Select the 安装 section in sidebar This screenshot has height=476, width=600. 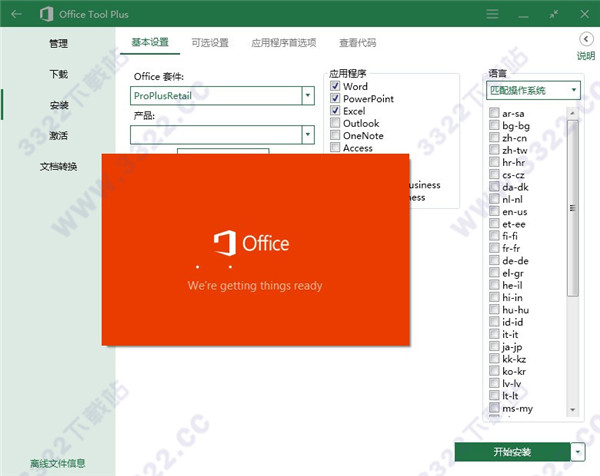click(x=59, y=105)
